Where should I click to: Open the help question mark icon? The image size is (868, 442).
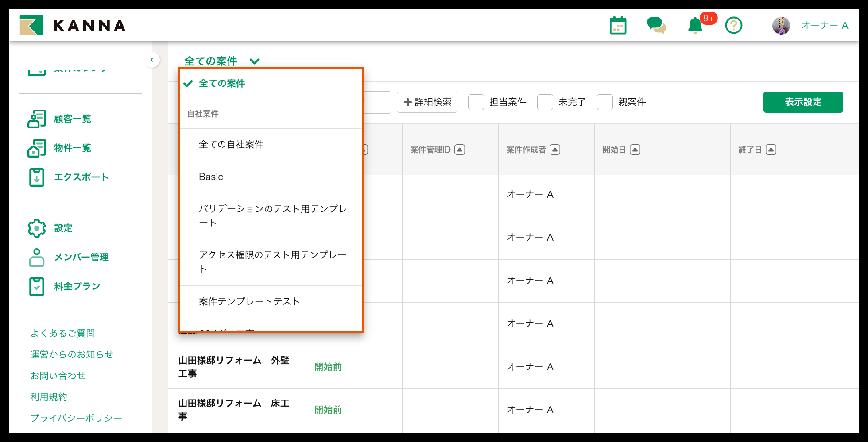tap(733, 26)
